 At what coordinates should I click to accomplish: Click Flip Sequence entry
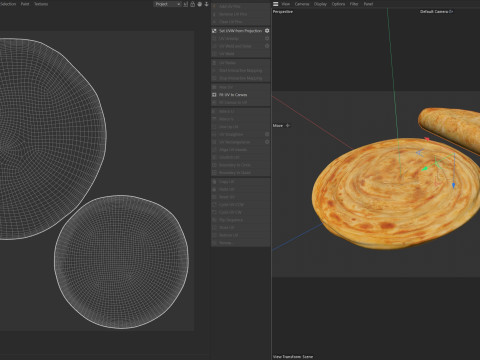231,220
